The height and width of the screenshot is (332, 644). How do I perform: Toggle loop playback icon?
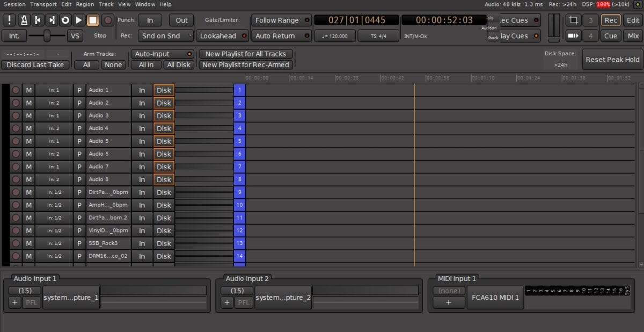click(65, 20)
